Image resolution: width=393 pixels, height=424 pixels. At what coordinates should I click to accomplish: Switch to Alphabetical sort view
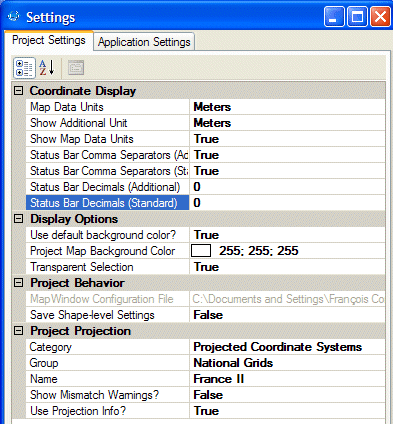pyautogui.click(x=47, y=68)
